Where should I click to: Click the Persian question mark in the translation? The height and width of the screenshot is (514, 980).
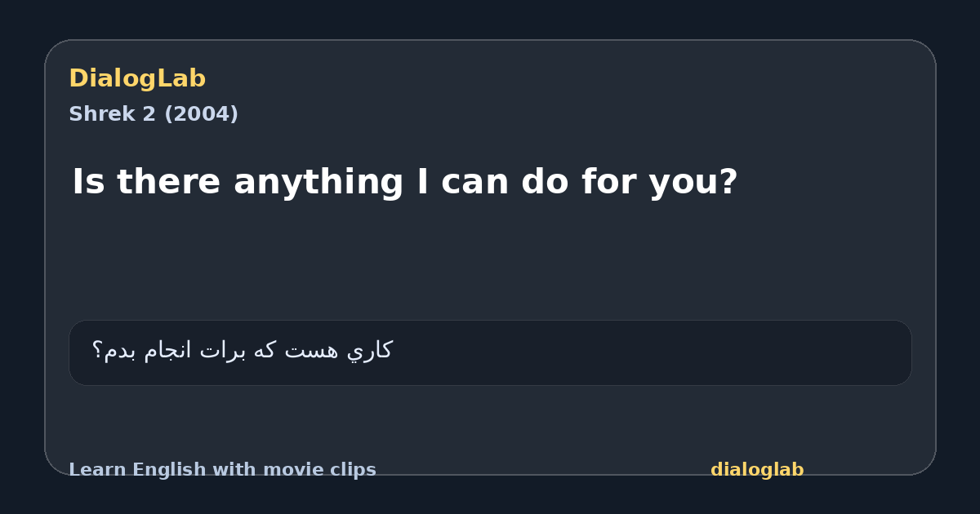coord(97,351)
